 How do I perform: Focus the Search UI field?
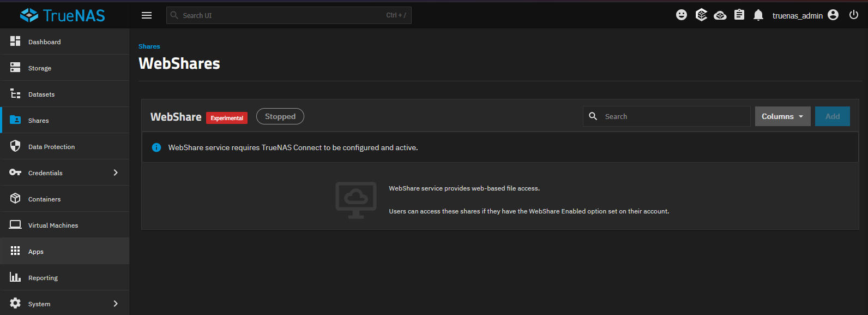coord(289,15)
